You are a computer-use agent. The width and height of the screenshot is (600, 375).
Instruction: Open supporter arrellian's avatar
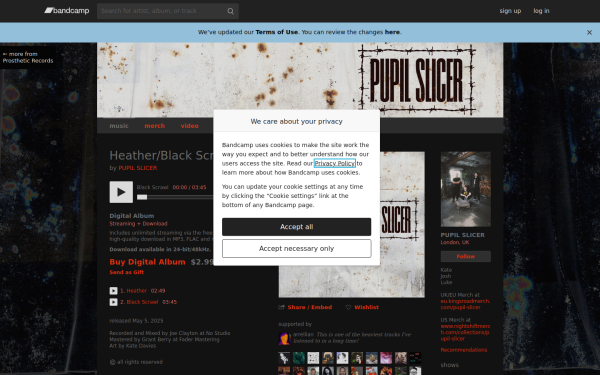coord(284,338)
